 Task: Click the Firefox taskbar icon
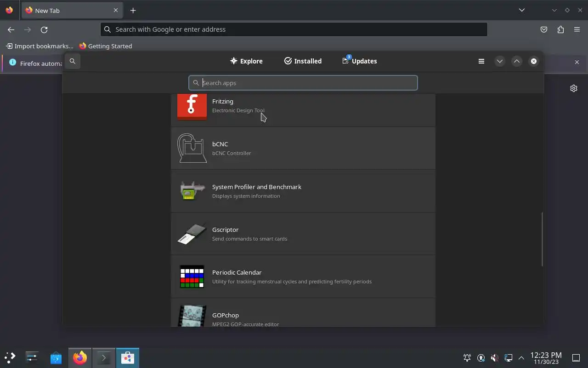click(x=80, y=357)
